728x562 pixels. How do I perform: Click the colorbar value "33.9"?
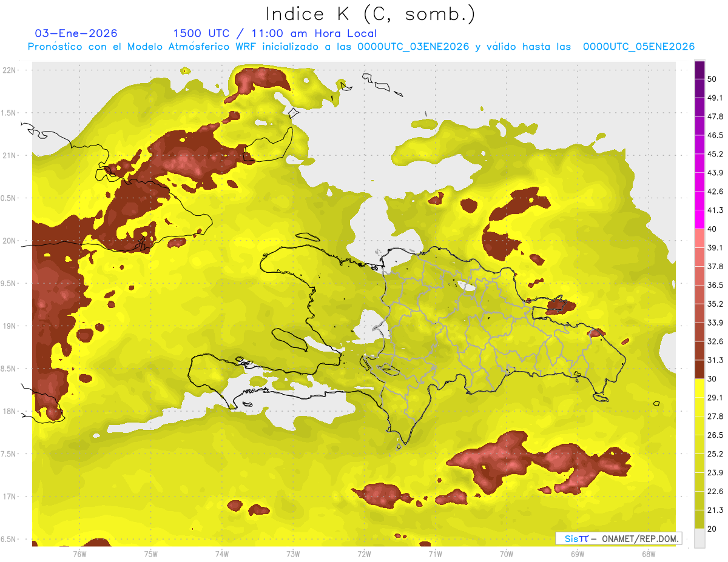click(x=715, y=323)
